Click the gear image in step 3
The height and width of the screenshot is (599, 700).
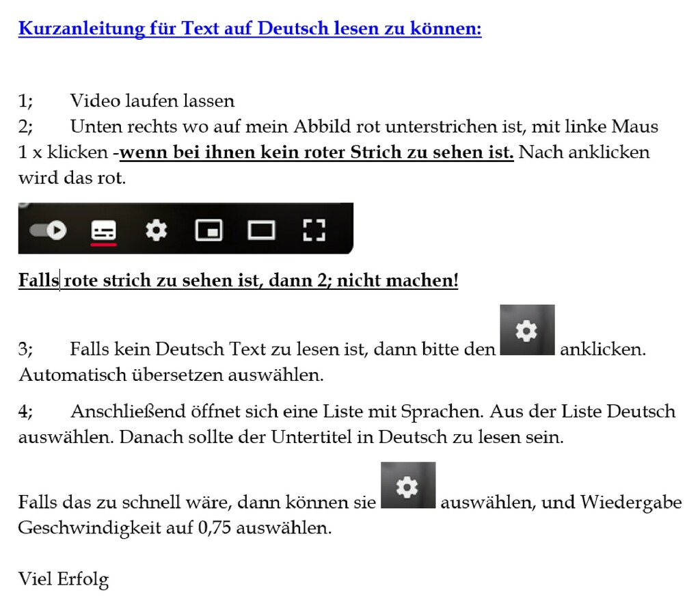click(x=527, y=331)
